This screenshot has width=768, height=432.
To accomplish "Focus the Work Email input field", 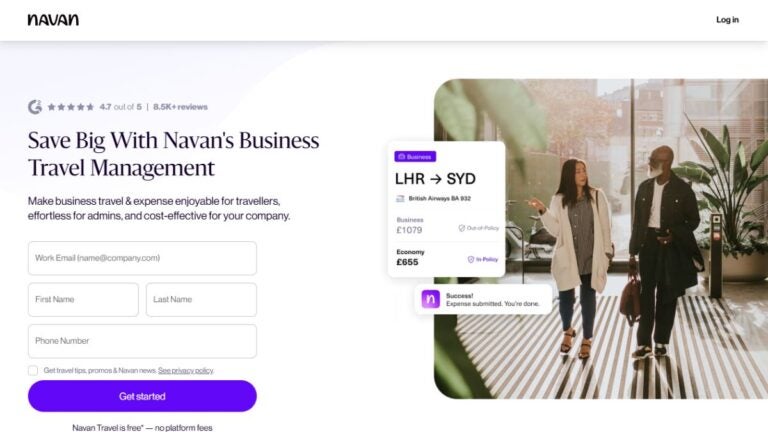I will [142, 258].
